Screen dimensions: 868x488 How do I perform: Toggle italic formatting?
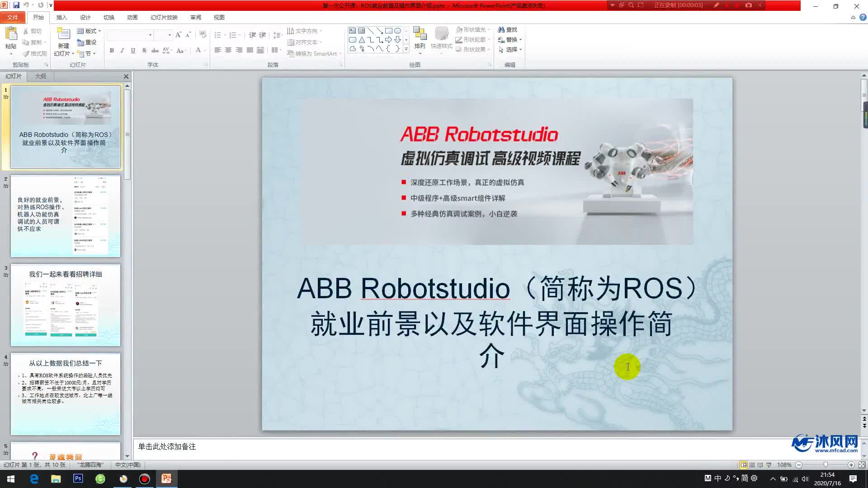[122, 51]
